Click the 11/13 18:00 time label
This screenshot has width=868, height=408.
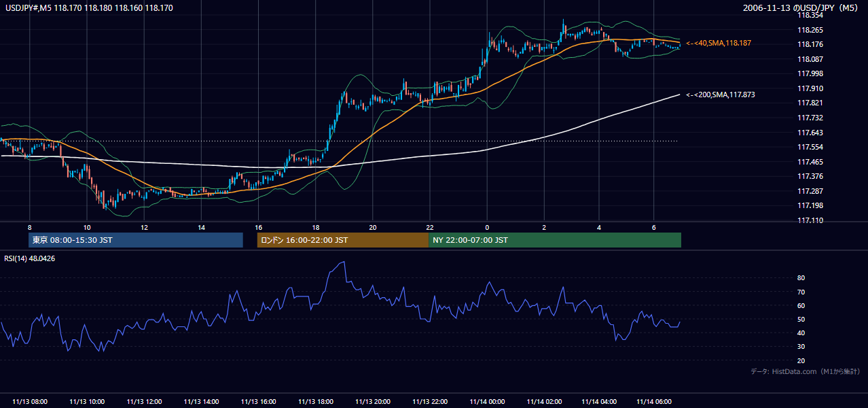click(316, 402)
